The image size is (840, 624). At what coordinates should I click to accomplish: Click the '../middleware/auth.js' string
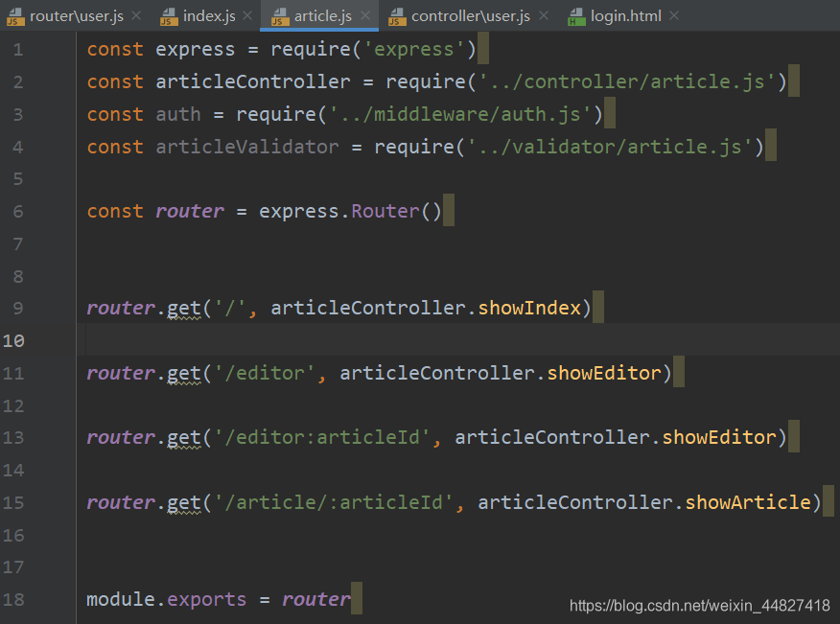coord(465,114)
